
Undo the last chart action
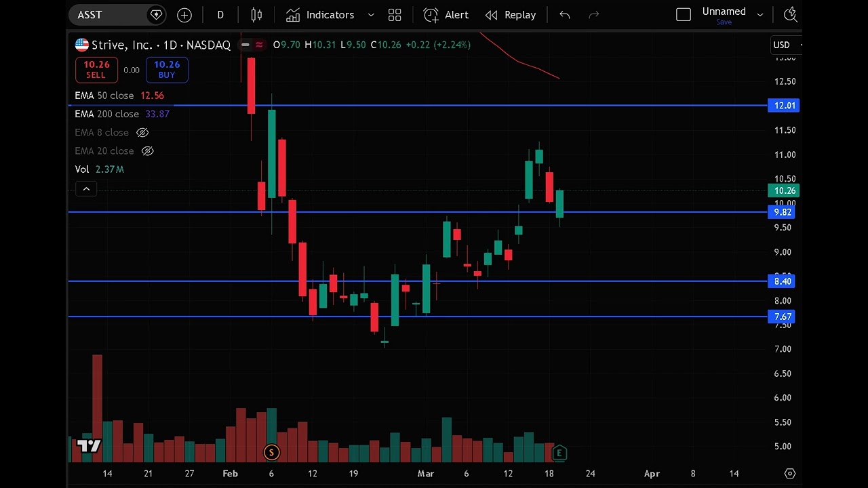tap(565, 14)
